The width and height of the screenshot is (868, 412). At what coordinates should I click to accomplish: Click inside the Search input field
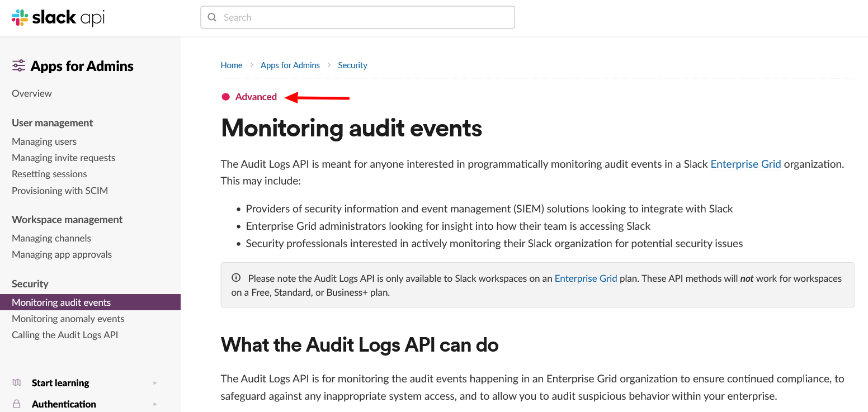coord(358,17)
